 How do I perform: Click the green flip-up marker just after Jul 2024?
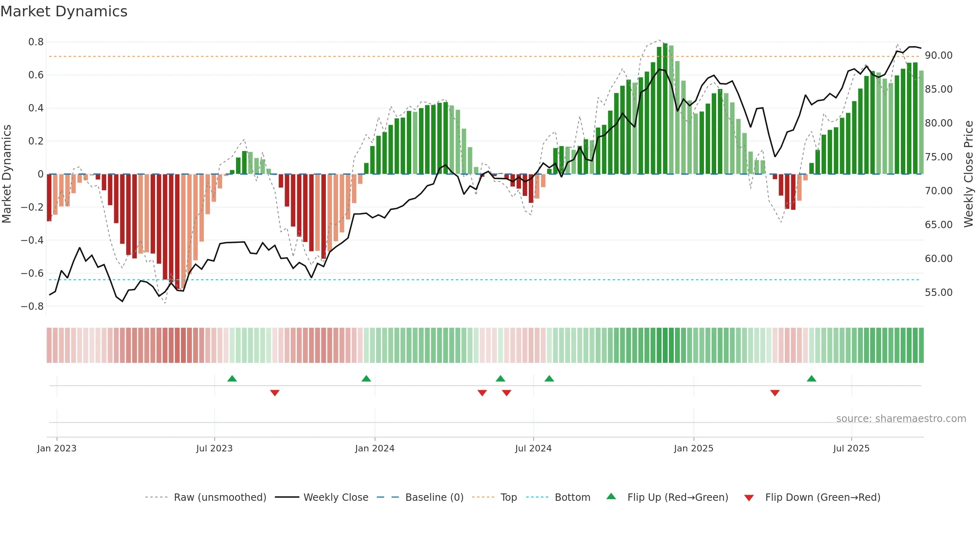(x=549, y=378)
